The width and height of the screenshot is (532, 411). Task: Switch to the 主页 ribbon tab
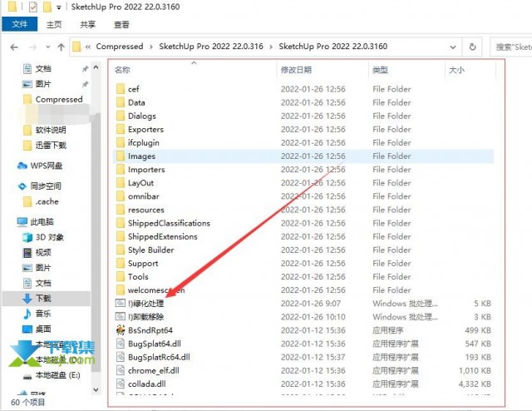click(54, 24)
